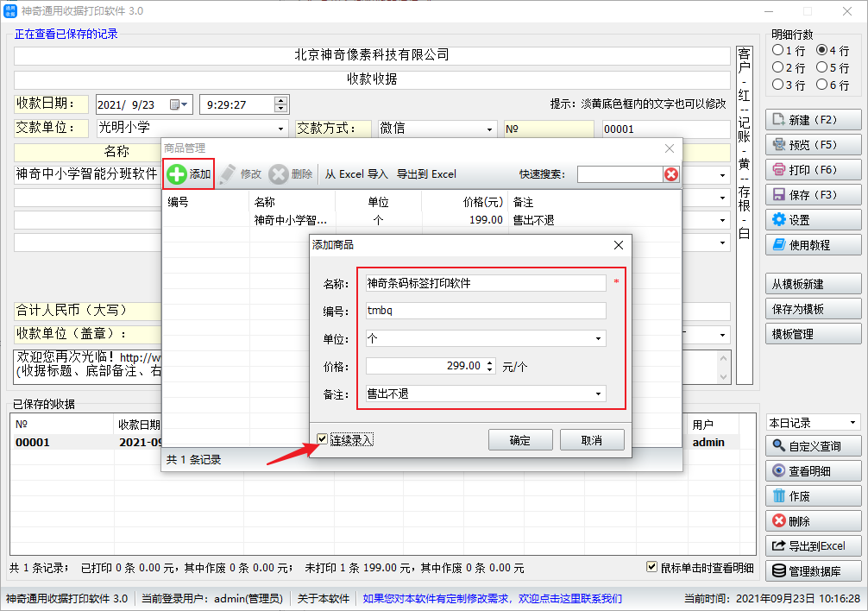Toggle the continuous entry checkbox

(323, 440)
